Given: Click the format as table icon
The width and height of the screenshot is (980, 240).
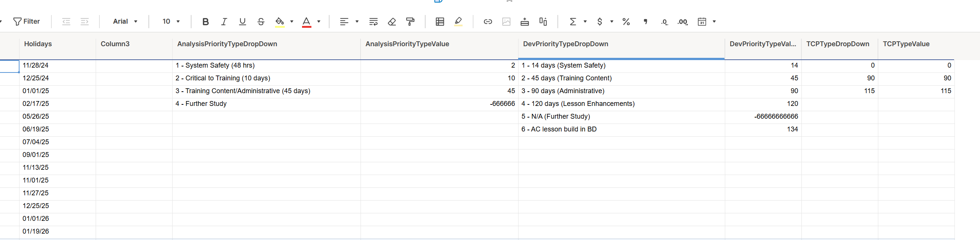Looking at the screenshot, I should 440,22.
